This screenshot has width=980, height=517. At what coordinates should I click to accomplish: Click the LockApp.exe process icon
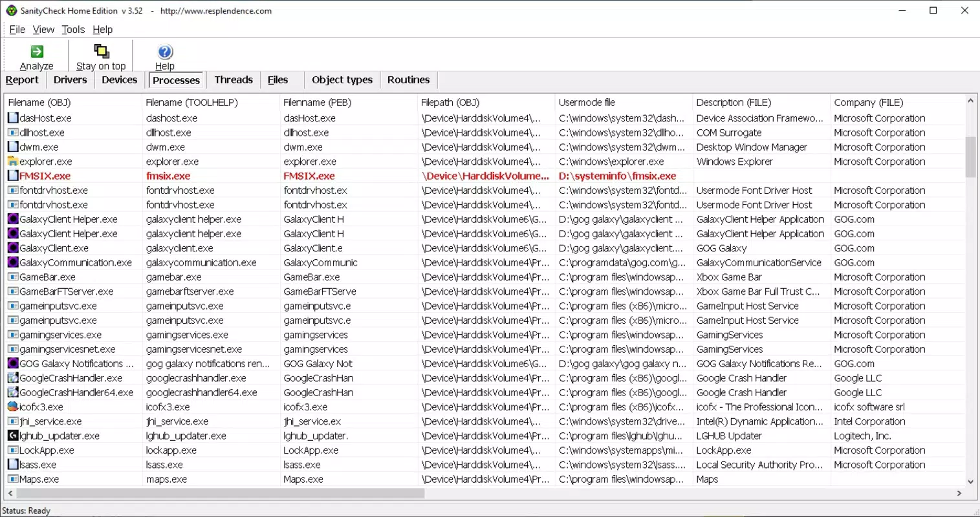pyautogui.click(x=13, y=450)
